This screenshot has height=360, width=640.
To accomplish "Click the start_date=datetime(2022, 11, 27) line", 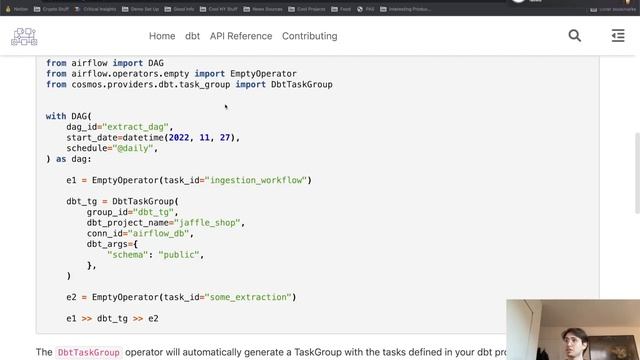I will pyautogui.click(x=153, y=137).
